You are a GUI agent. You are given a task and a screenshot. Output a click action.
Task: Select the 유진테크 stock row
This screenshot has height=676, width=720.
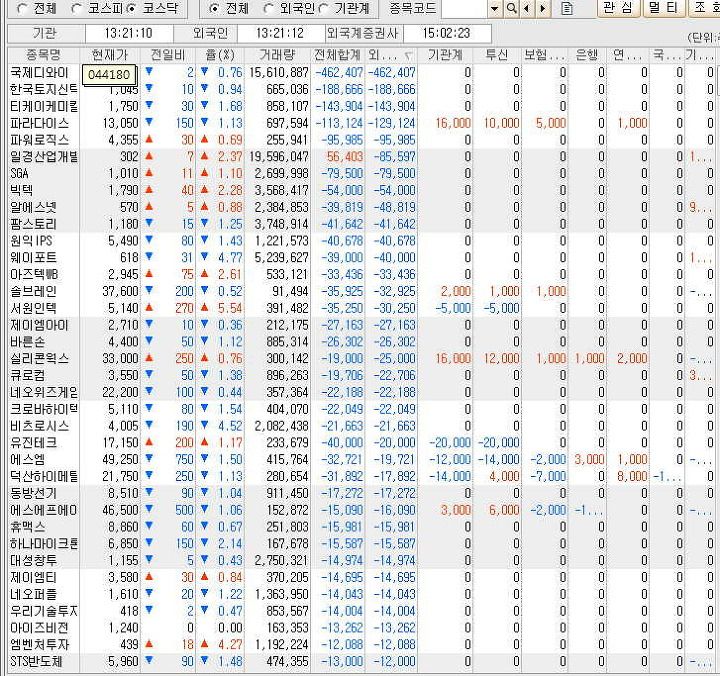tap(360, 443)
